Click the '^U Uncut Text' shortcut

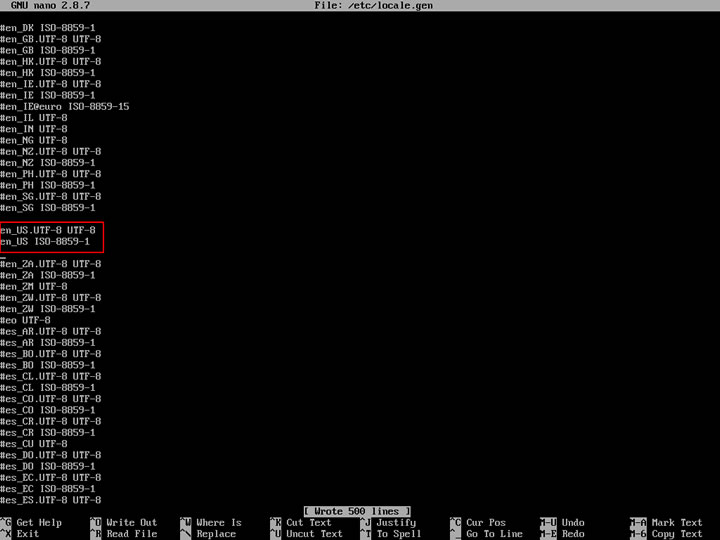coord(306,534)
